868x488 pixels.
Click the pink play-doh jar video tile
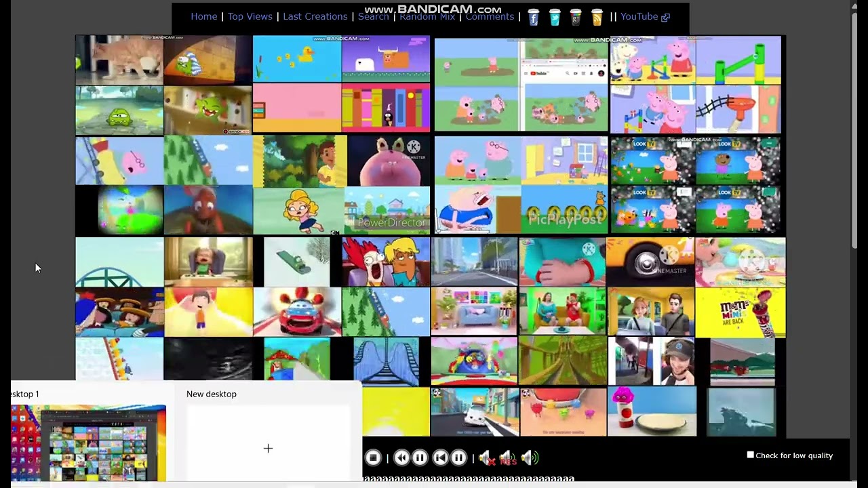(652, 411)
